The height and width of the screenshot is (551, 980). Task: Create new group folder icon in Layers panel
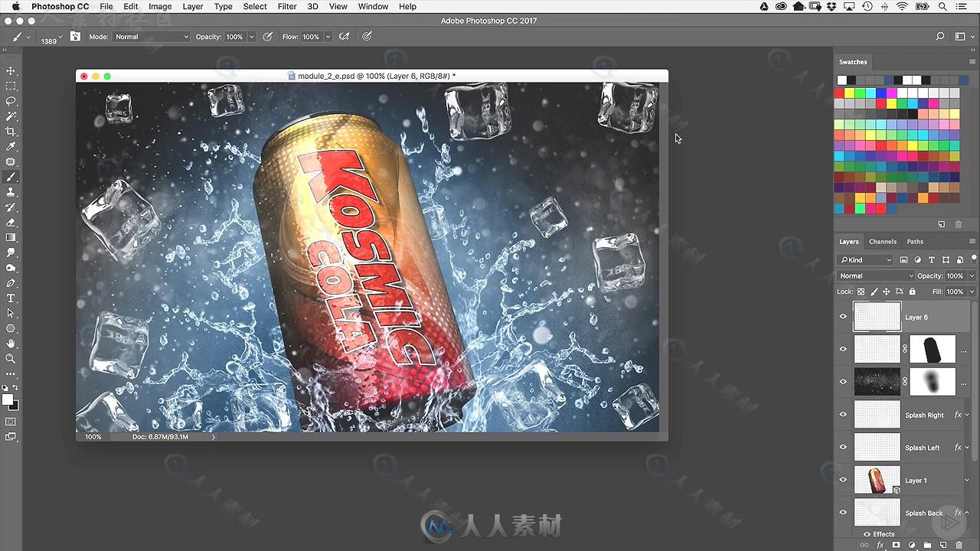tap(927, 545)
